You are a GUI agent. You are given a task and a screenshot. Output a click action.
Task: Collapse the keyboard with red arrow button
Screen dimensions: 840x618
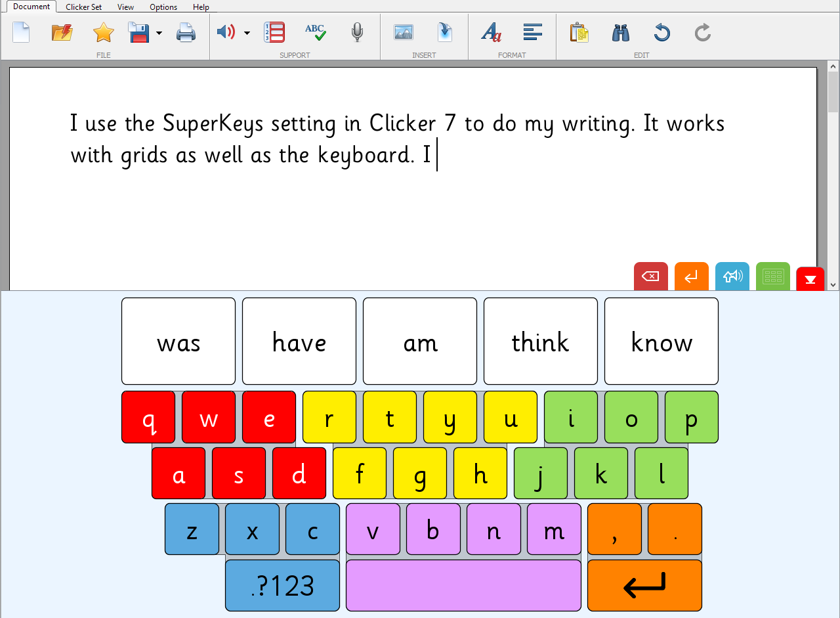810,279
